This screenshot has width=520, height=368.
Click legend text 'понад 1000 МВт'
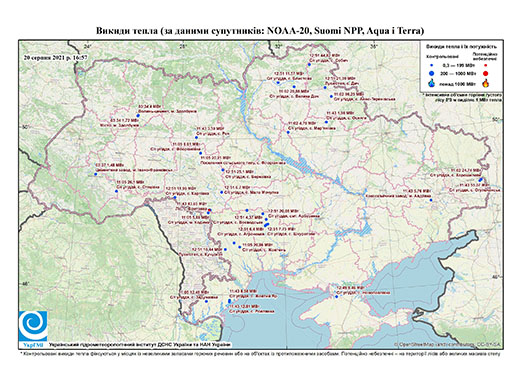click(459, 83)
